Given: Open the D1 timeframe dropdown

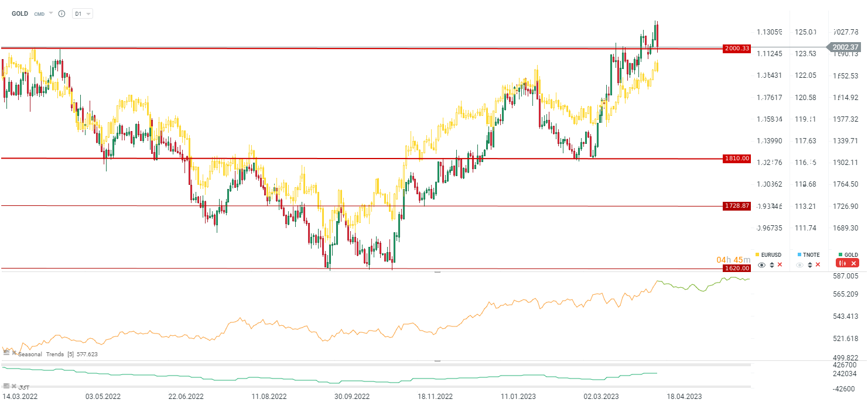Looking at the screenshot, I should coord(82,13).
